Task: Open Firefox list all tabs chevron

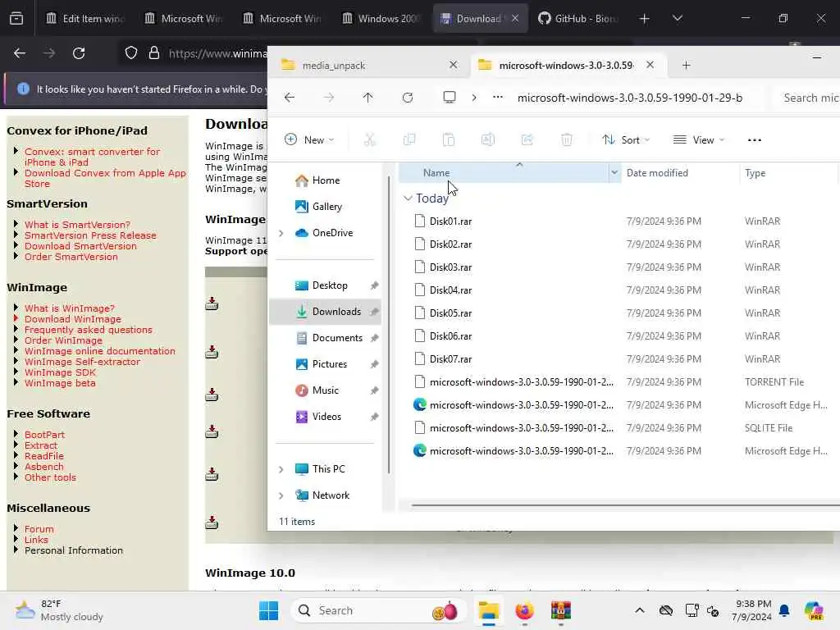Action: 678,19
